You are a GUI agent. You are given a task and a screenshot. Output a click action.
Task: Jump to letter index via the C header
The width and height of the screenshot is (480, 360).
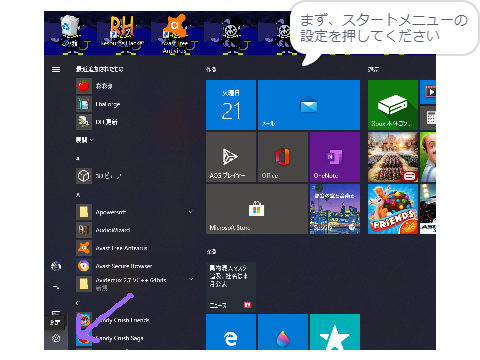78,303
